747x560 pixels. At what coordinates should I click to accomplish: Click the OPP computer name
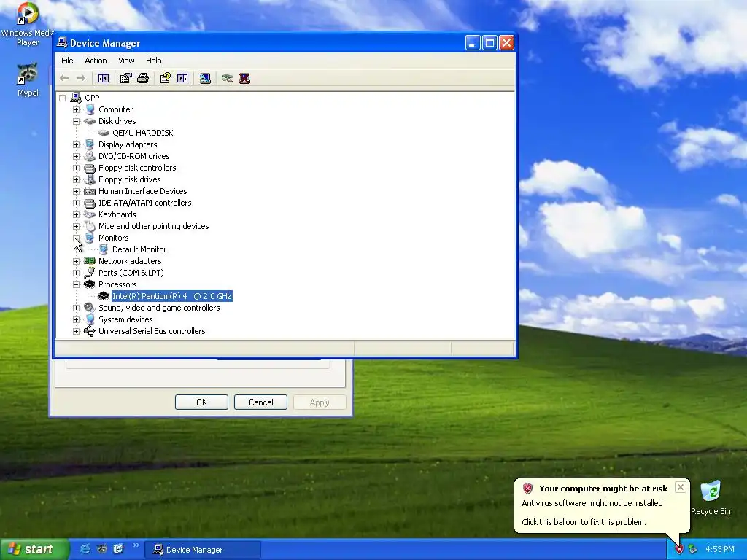click(x=92, y=98)
